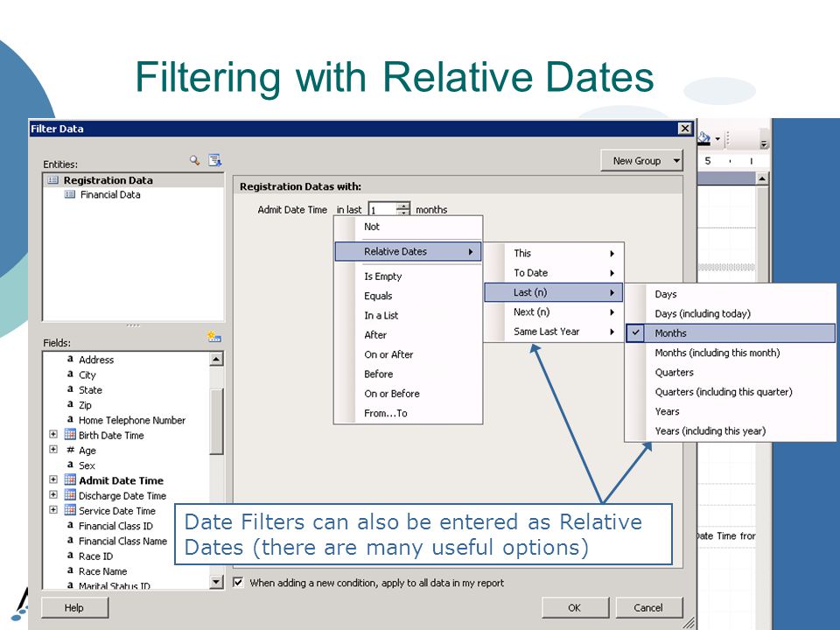Image resolution: width=840 pixels, height=630 pixels.
Task: Open the New Group dropdown arrow
Action: 676,161
